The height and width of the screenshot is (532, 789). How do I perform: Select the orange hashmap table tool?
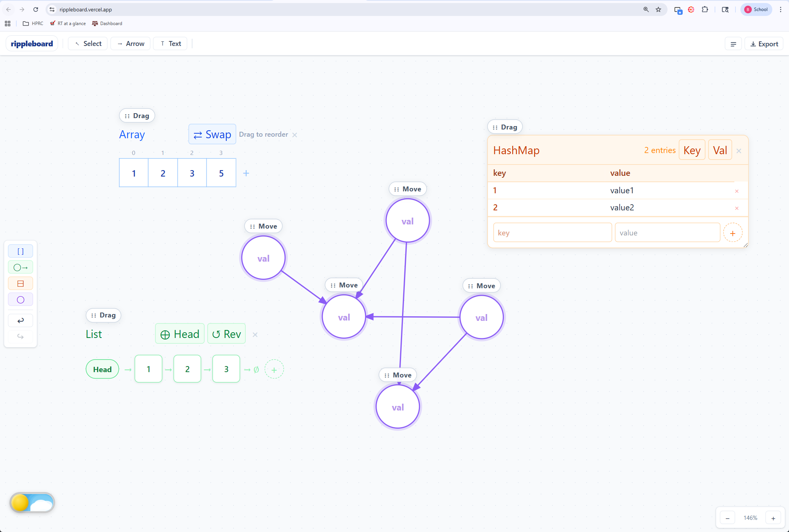coord(21,284)
